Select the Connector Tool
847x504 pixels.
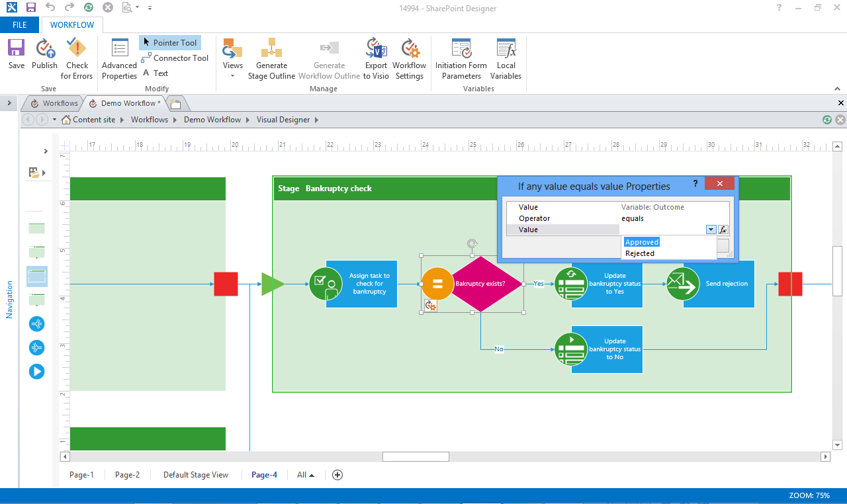pyautogui.click(x=175, y=58)
